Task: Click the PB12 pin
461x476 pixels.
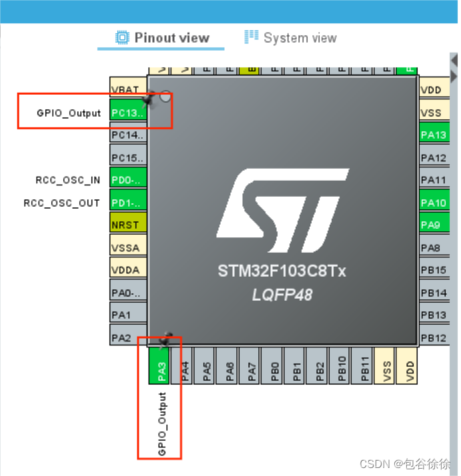Action: coord(434,335)
